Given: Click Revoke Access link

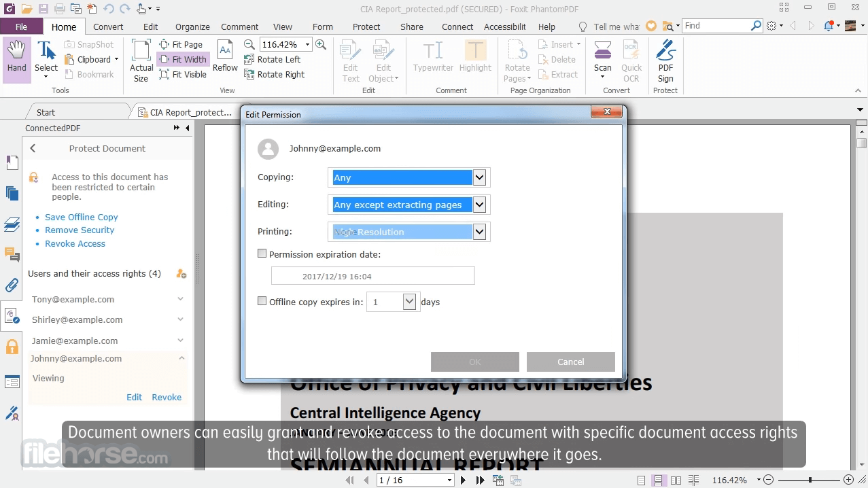Looking at the screenshot, I should point(75,243).
